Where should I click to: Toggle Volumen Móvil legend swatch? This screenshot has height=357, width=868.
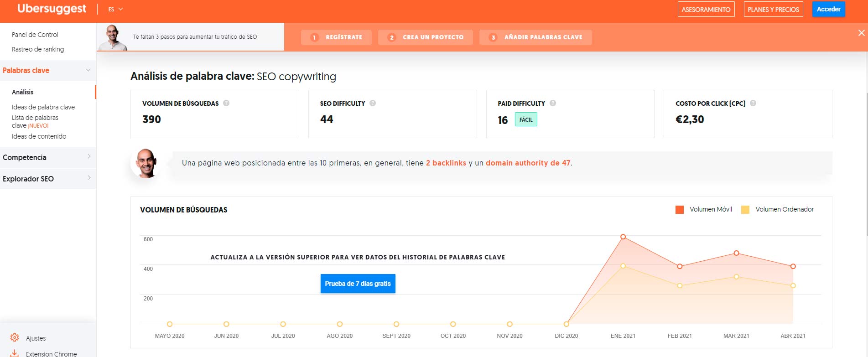tap(680, 210)
